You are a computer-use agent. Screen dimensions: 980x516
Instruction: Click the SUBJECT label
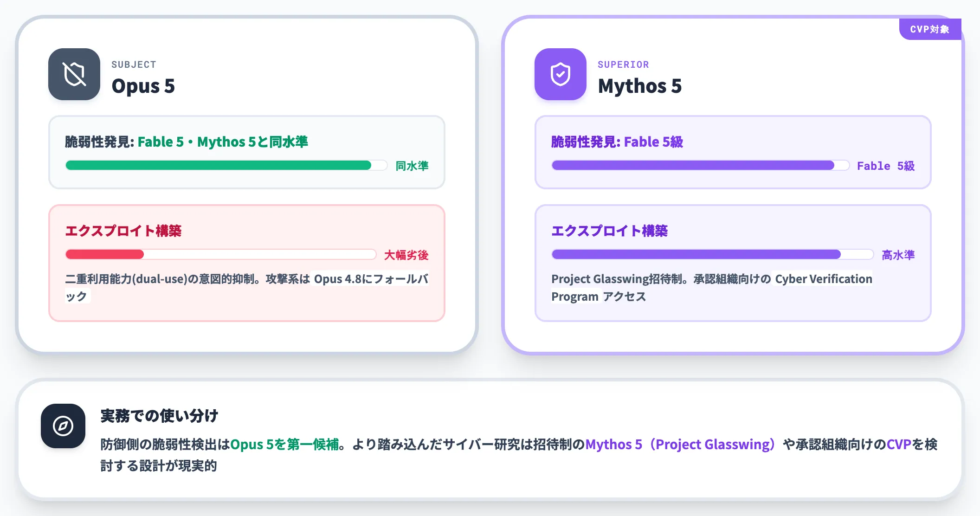point(134,64)
